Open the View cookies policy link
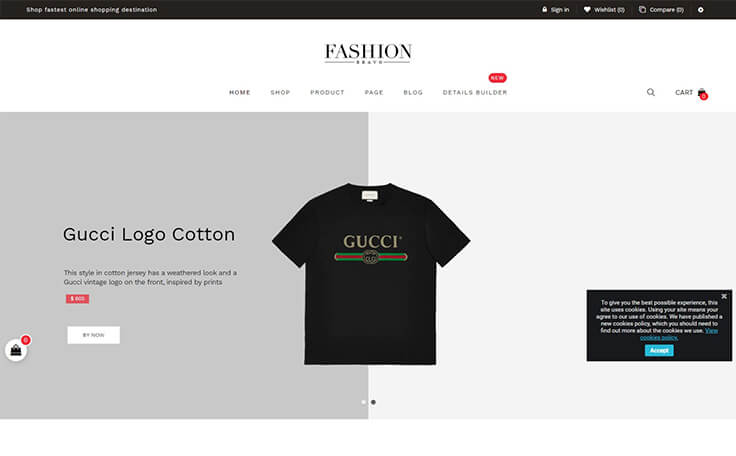 pyautogui.click(x=679, y=334)
